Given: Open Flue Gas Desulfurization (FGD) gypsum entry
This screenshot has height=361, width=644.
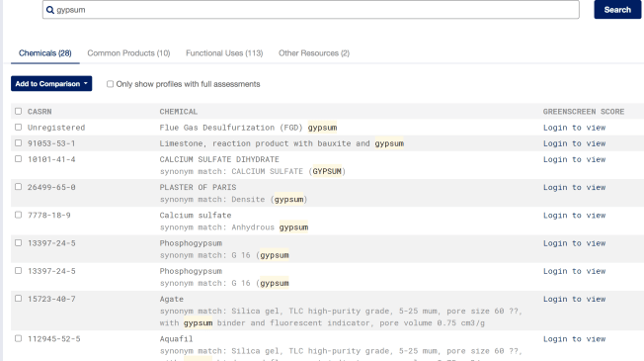Looking at the screenshot, I should 248,128.
